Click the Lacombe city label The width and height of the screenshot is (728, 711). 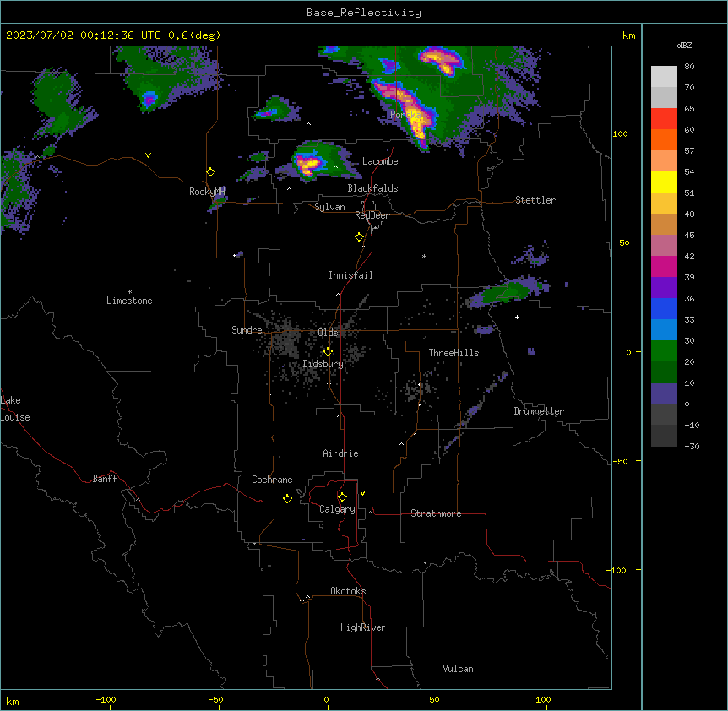point(380,161)
